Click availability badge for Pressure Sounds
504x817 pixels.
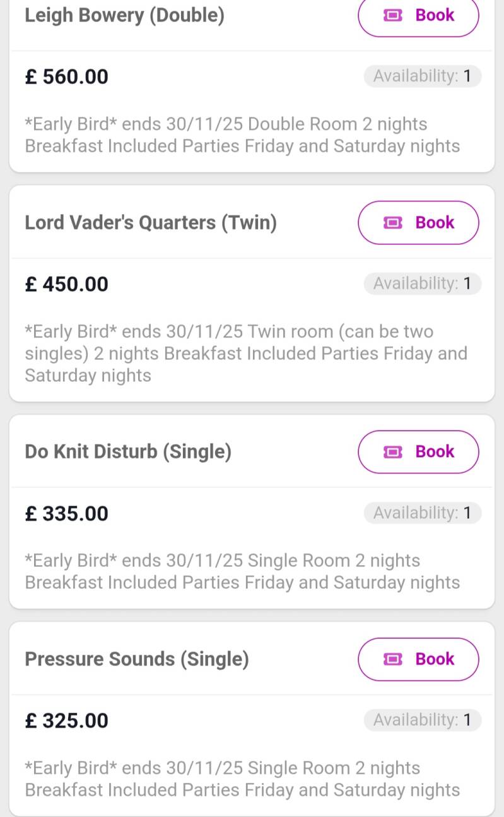tap(422, 720)
